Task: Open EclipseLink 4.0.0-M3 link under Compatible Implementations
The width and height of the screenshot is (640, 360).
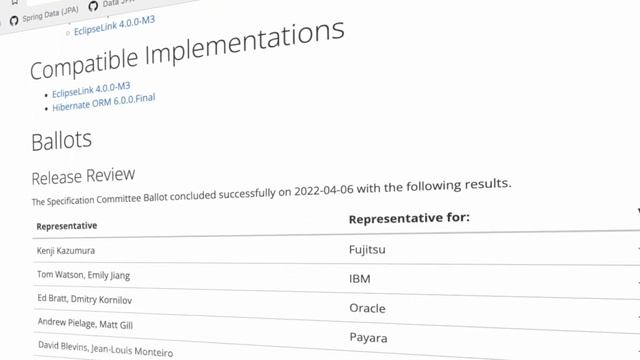Action: (x=91, y=90)
